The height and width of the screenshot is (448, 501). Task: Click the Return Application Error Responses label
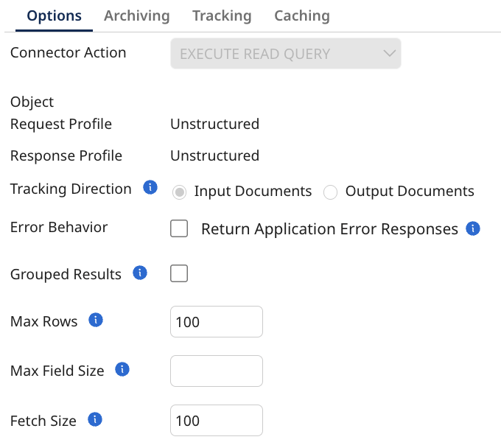pyautogui.click(x=329, y=229)
